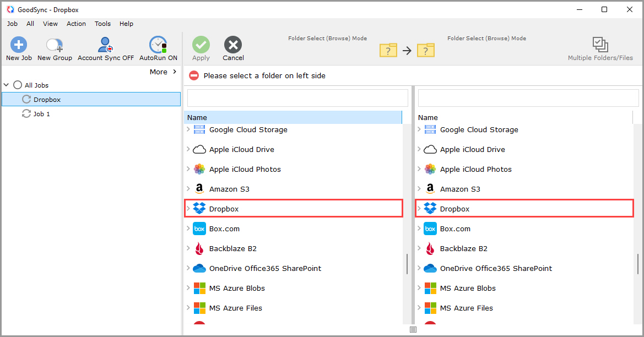Select MS Azure Files in right pane

click(466, 308)
